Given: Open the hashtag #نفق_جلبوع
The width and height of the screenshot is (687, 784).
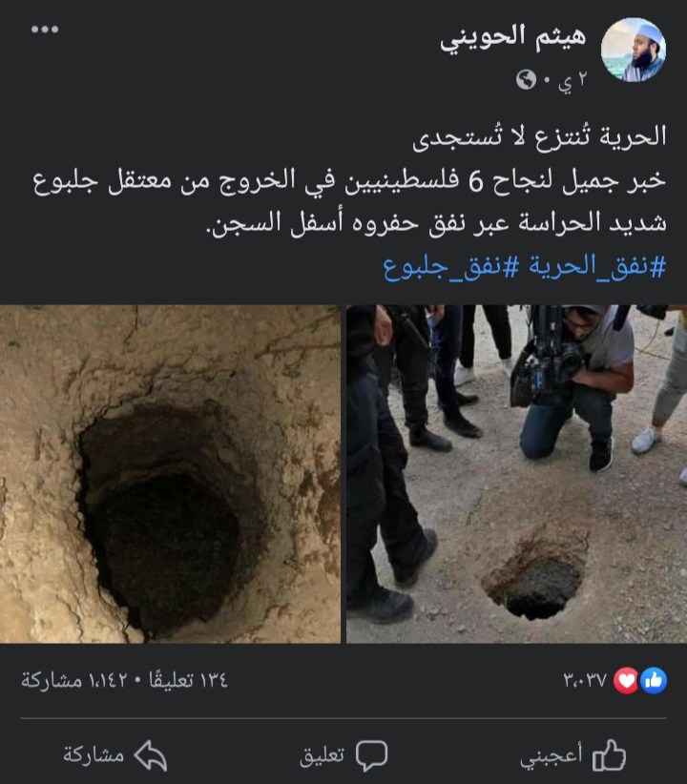Looking at the screenshot, I should [450, 267].
